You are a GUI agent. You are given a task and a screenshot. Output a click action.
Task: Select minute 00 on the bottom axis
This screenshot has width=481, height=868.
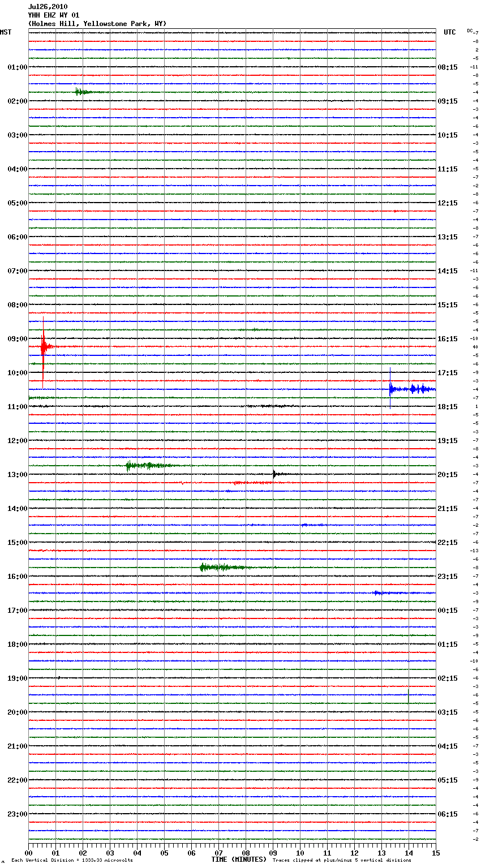coord(28,853)
